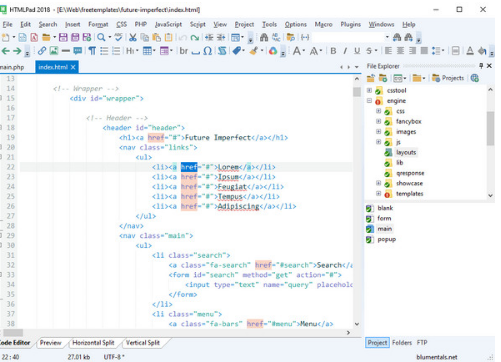Switch to the Preview tab
This screenshot has height=362, width=501.
point(51,343)
